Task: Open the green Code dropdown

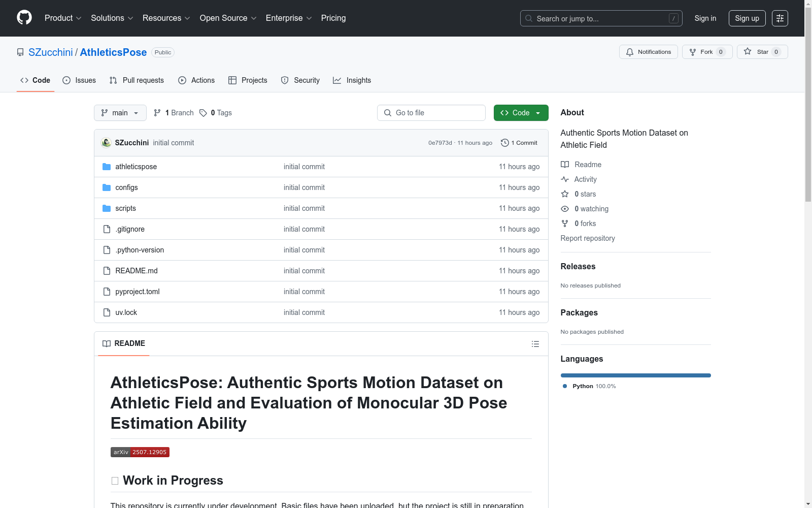Action: coord(521,113)
